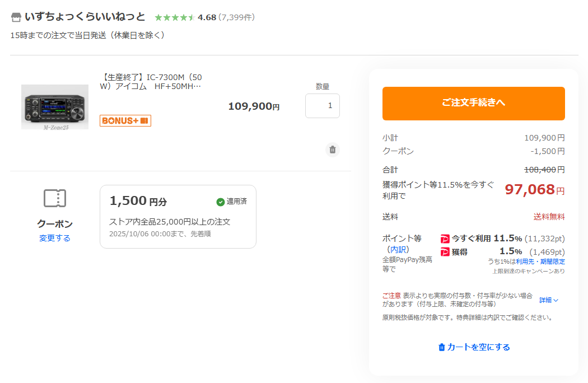Open the 内訳 points breakdown link
Image resolution: width=588 pixels, height=383 pixels.
click(399, 249)
